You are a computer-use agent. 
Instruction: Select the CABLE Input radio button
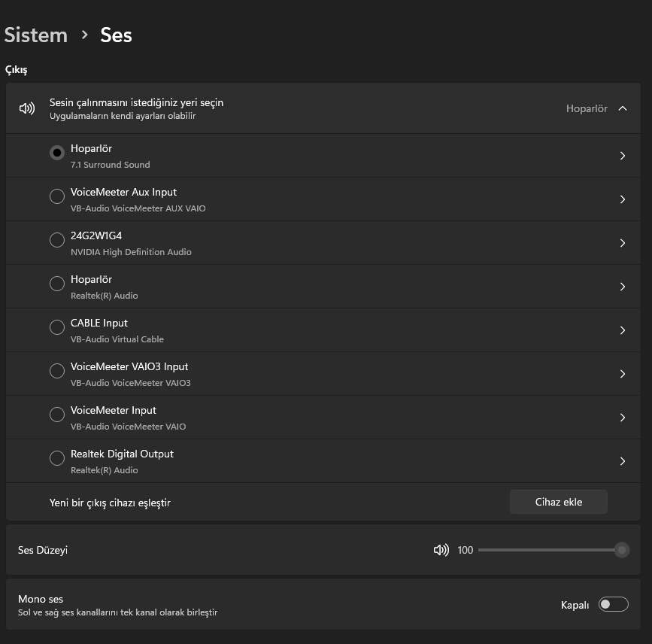[x=56, y=327]
